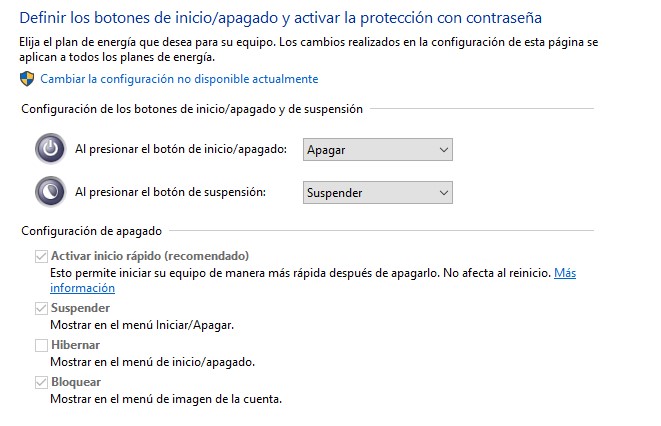Screen dimensions: 661x426
Task: Enable the Hibernar checkbox
Action: pos(41,345)
